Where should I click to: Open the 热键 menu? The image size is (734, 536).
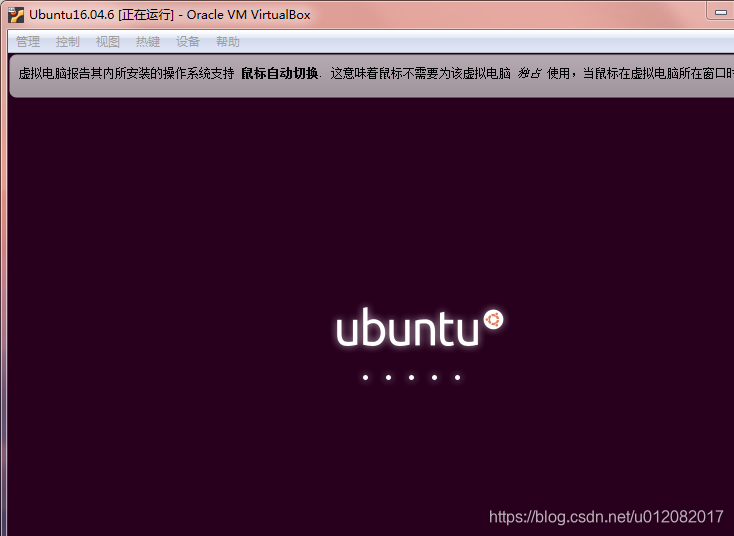(148, 42)
